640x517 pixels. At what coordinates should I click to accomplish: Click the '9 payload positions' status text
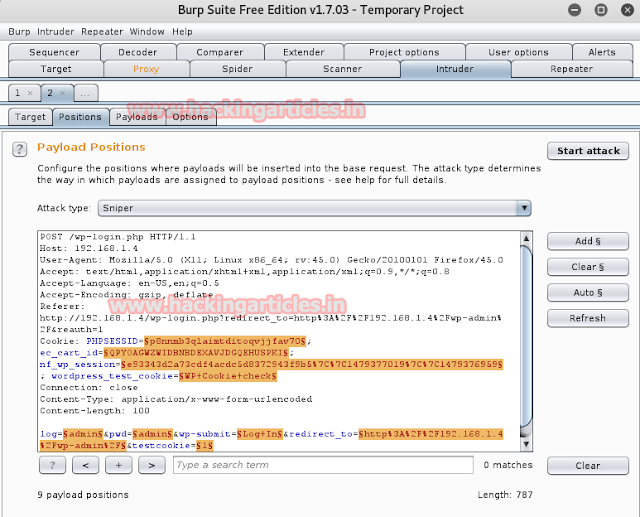pyautogui.click(x=83, y=495)
